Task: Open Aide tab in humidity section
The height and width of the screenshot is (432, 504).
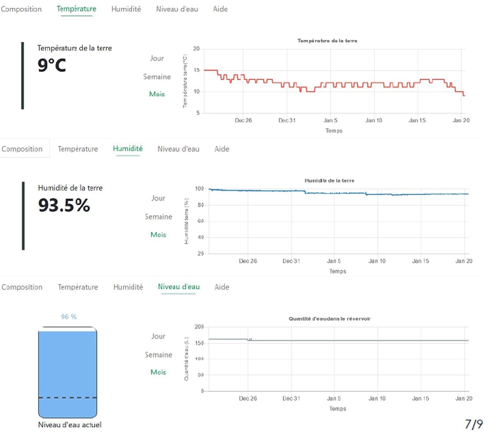Action: (x=222, y=149)
